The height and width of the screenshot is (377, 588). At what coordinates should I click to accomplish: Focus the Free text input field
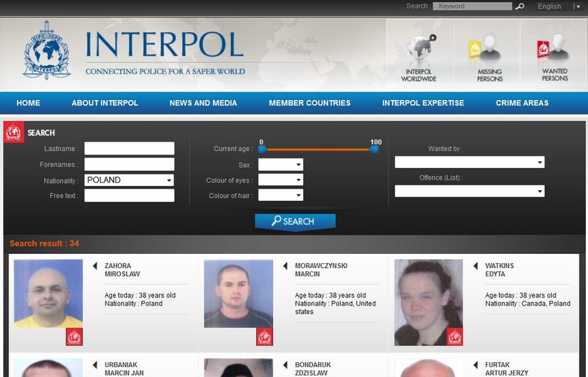click(129, 195)
